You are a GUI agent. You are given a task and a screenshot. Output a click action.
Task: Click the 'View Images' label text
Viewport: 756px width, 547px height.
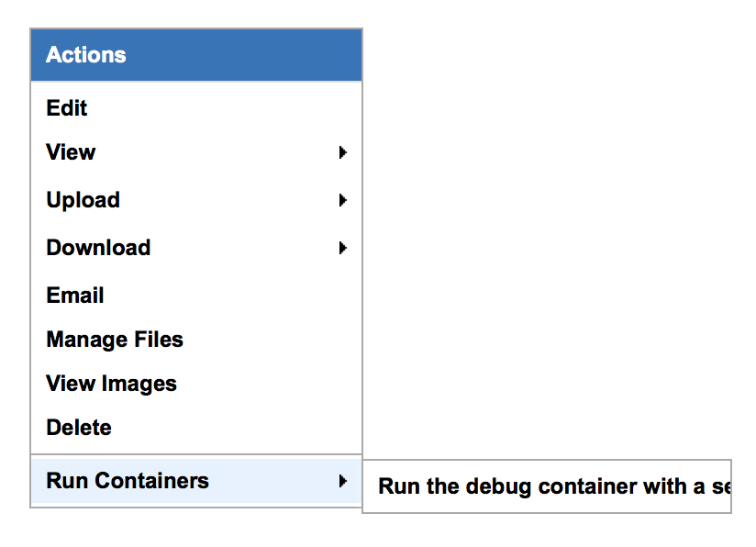[111, 384]
